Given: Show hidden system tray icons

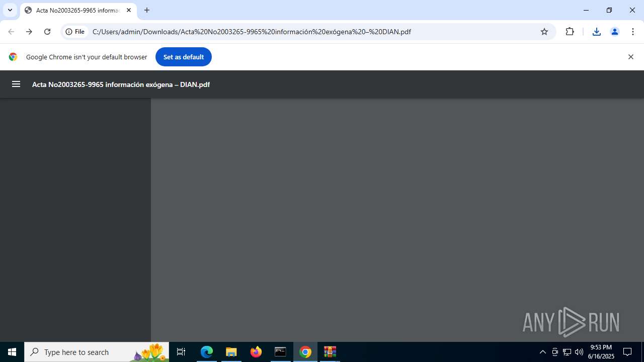Looking at the screenshot, I should click(x=543, y=352).
